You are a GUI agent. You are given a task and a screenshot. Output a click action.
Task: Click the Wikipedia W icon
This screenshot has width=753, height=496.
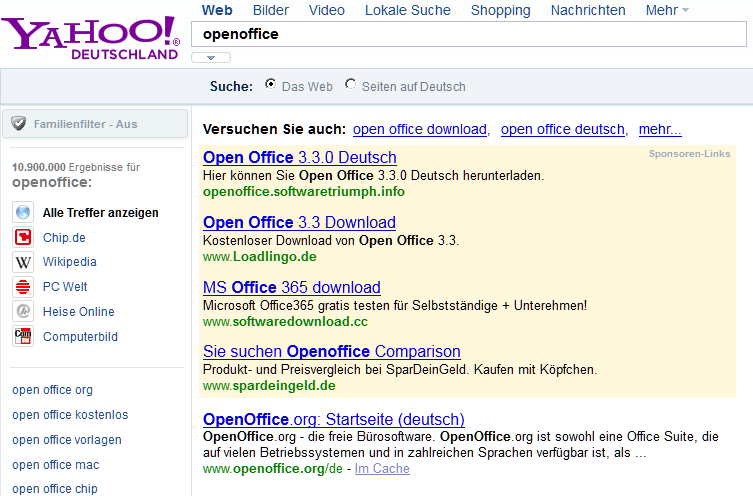click(23, 262)
